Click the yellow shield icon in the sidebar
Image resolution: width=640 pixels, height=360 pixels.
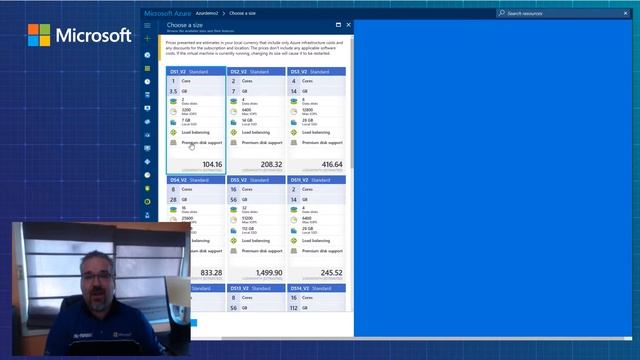click(147, 188)
